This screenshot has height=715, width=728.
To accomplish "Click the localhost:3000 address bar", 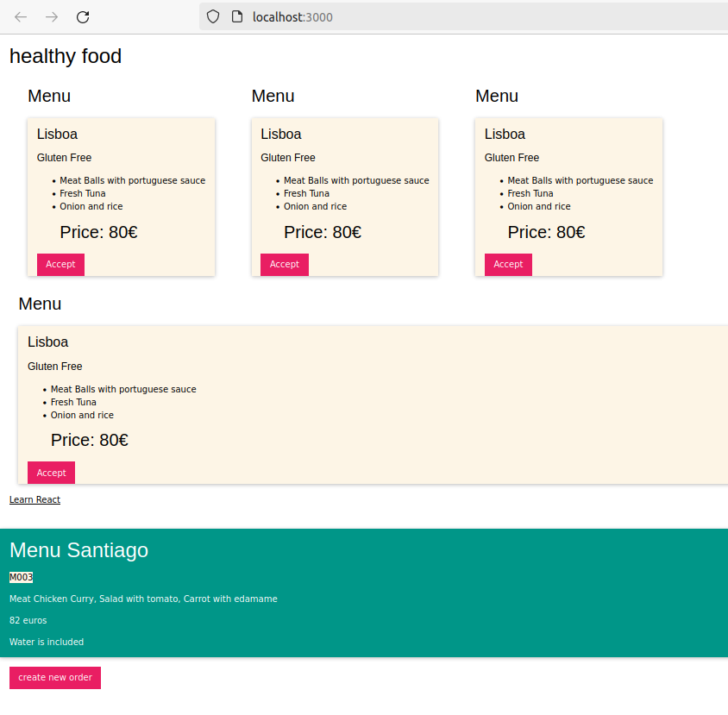I will point(464,16).
